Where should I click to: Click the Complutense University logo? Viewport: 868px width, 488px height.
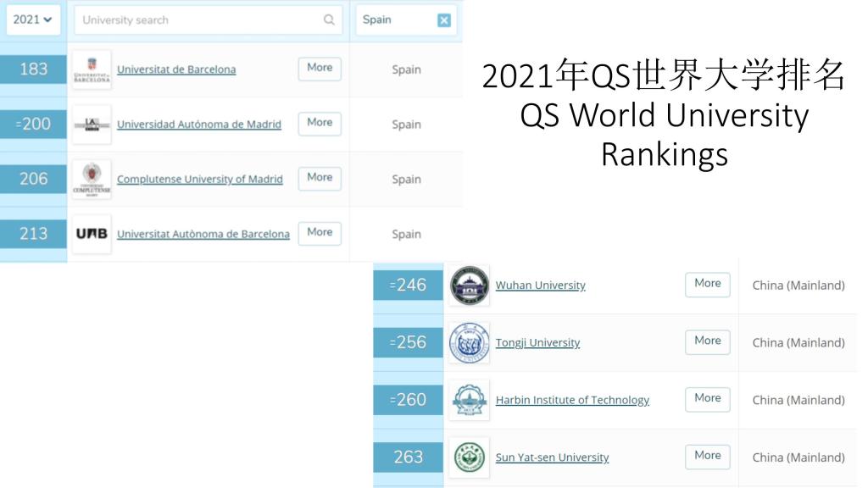pos(92,180)
